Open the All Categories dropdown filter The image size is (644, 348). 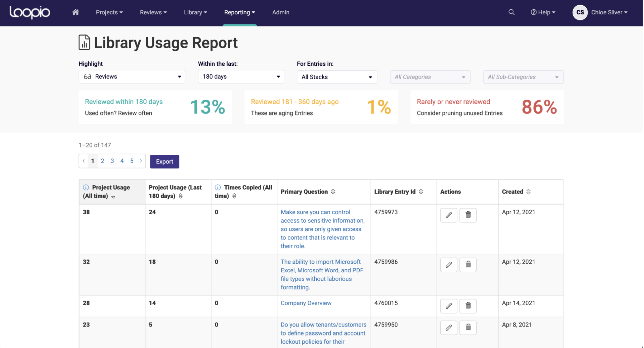pyautogui.click(x=429, y=77)
